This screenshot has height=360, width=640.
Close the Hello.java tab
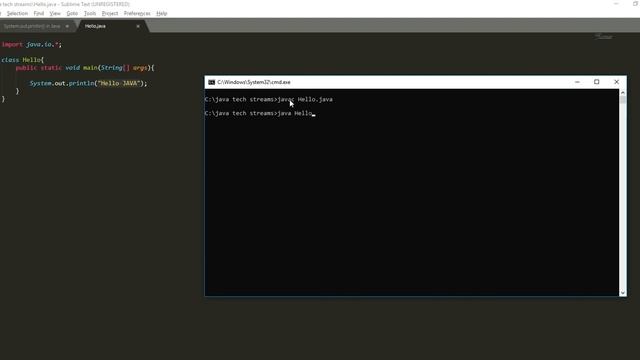(138, 26)
